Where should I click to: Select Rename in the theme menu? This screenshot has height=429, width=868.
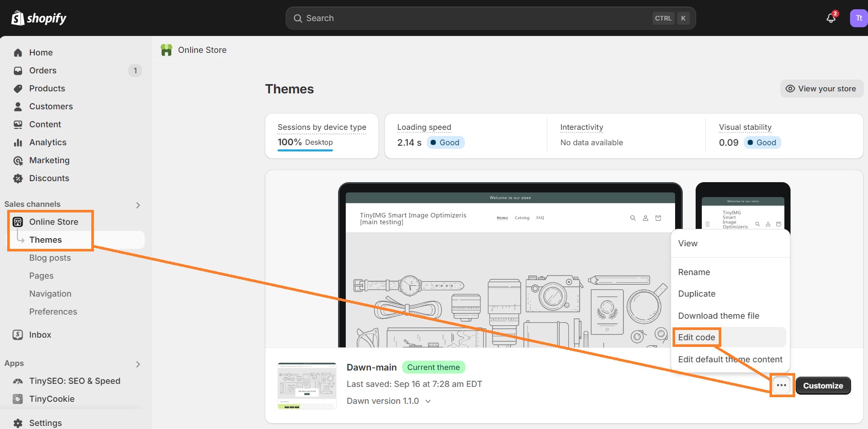tap(731, 272)
